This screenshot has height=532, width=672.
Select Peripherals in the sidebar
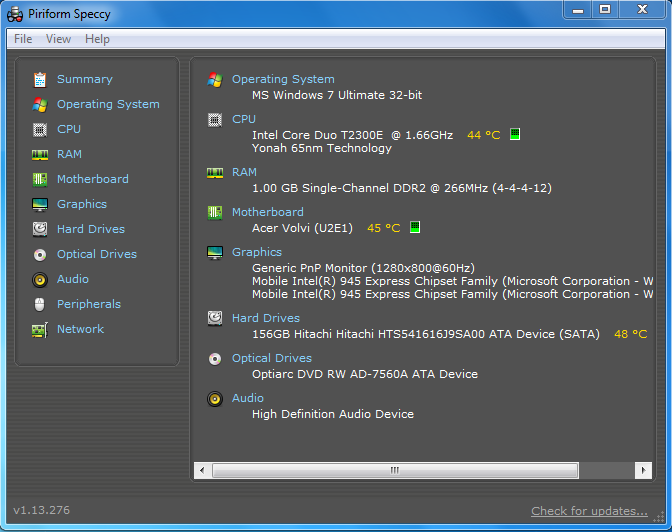click(x=89, y=304)
